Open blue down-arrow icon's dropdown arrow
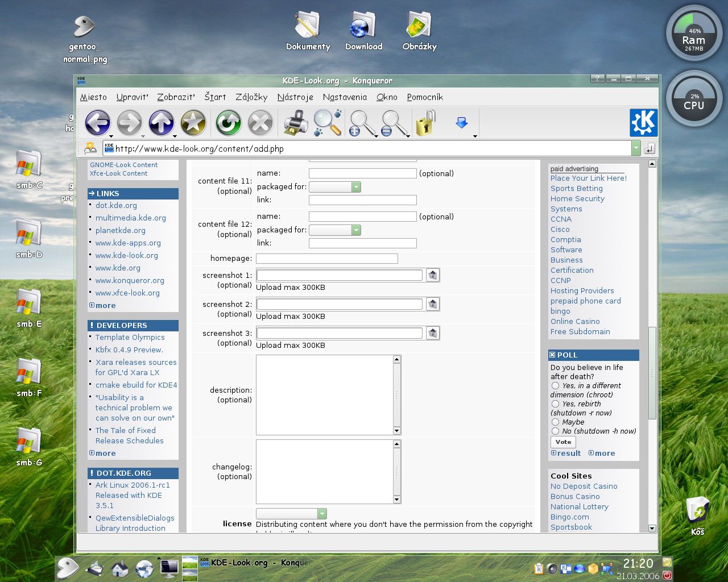Viewport: 728px width, 582px height. coord(475,136)
